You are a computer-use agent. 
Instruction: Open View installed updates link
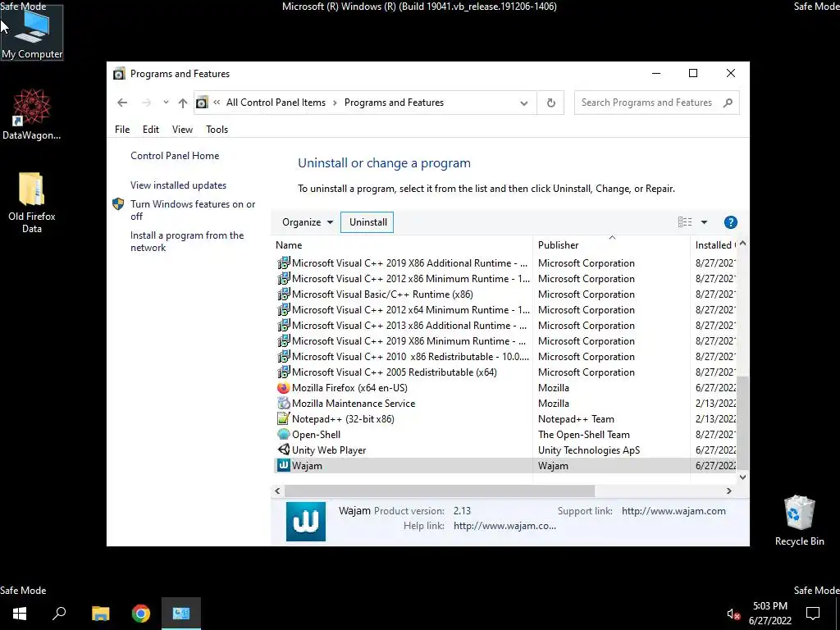tap(178, 185)
